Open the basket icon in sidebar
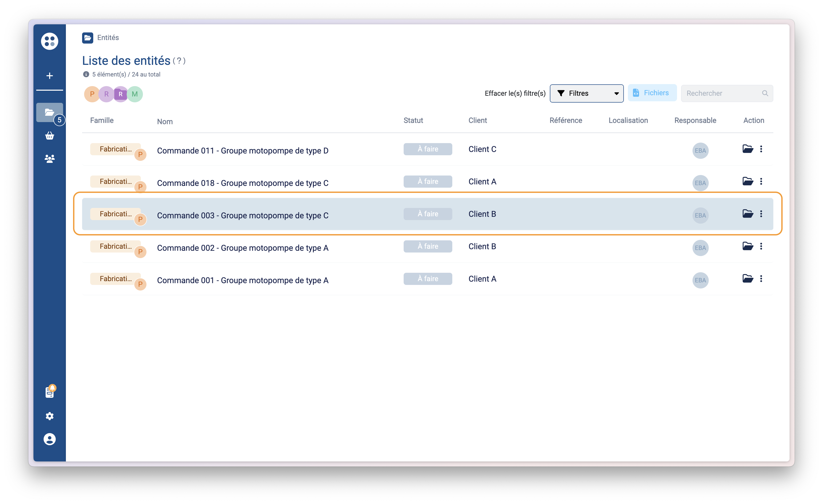Viewport: 823px width, 504px height. click(49, 135)
